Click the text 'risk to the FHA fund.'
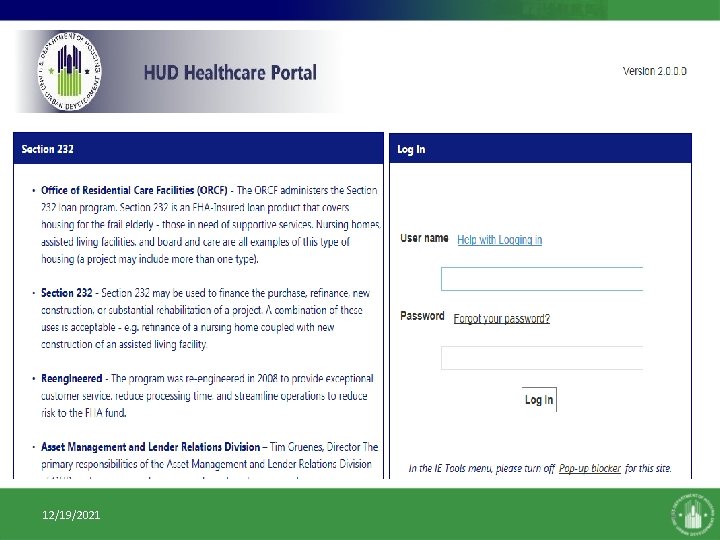Screen dimensions: 720x540 click(x=84, y=413)
